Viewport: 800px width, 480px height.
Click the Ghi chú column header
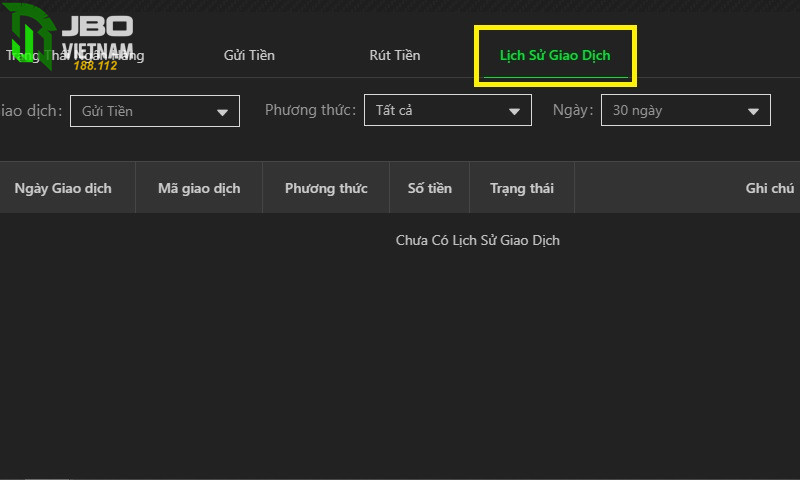coord(769,188)
